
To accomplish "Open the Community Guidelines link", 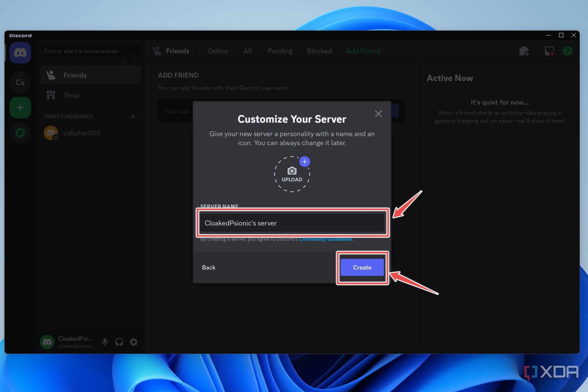I will [x=325, y=239].
